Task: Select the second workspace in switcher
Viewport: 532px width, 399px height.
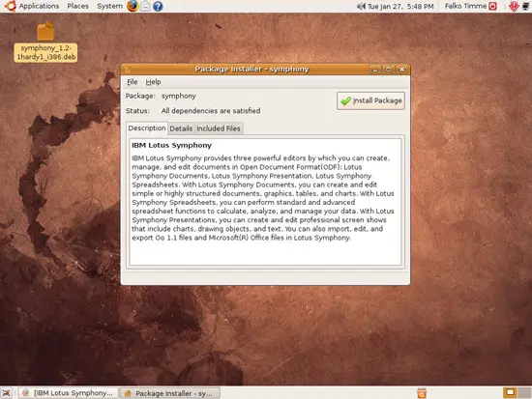Action: tap(524, 392)
